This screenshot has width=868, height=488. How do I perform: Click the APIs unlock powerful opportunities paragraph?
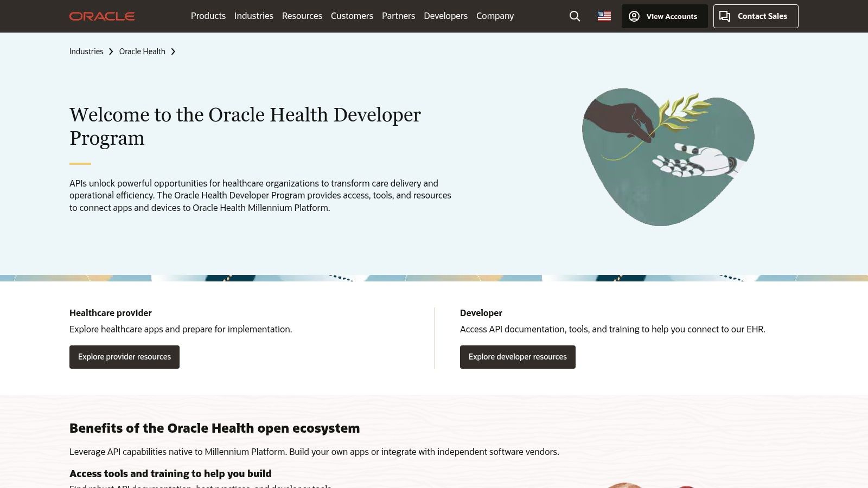260,196
